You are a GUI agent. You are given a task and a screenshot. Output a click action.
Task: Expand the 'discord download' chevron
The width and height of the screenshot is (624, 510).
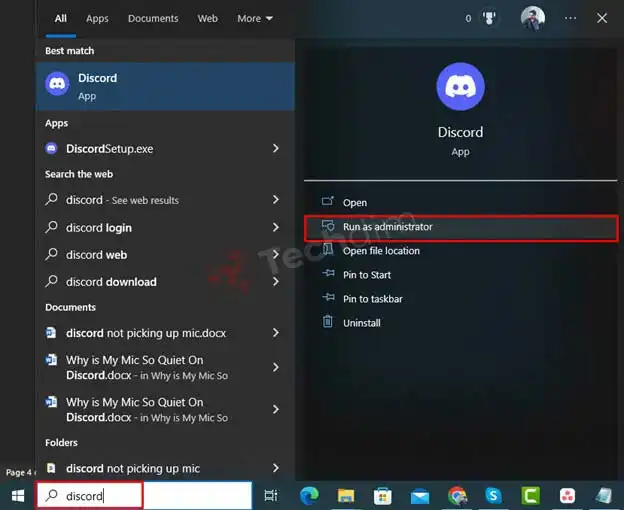(x=275, y=281)
